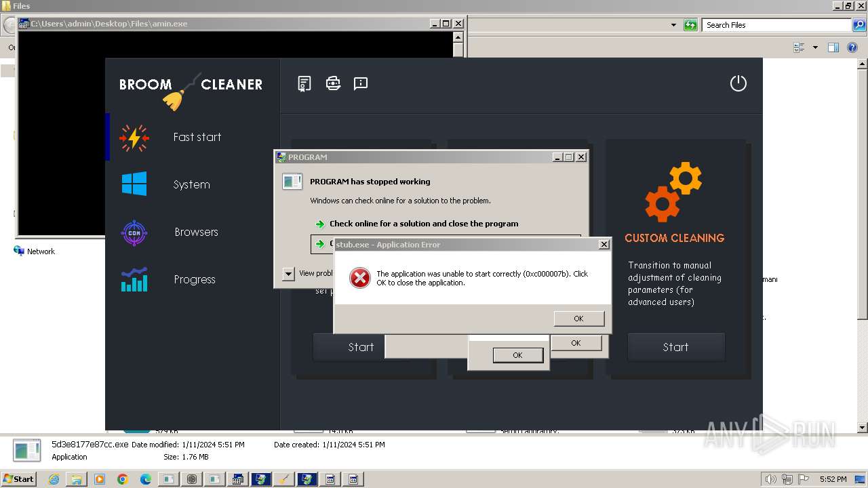Open Windows Media Player taskbar icon
Screen dimensions: 868x488
(100, 479)
